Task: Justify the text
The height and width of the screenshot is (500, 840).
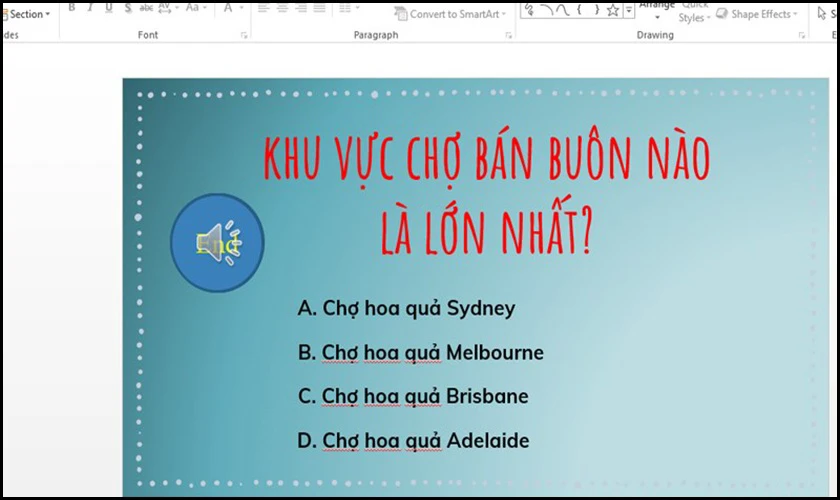Action: [319, 8]
